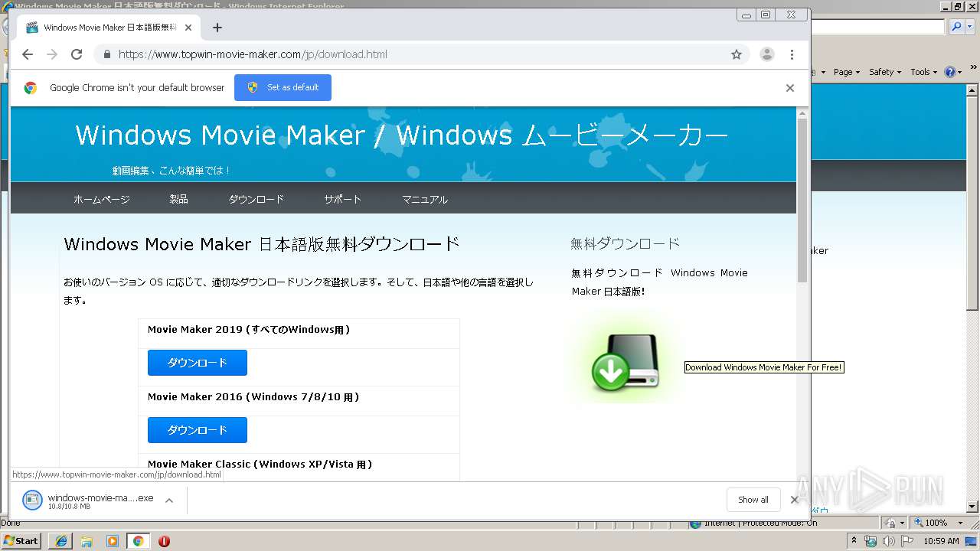The width and height of the screenshot is (980, 551).
Task: Open the Chrome profile avatar
Action: point(766,54)
